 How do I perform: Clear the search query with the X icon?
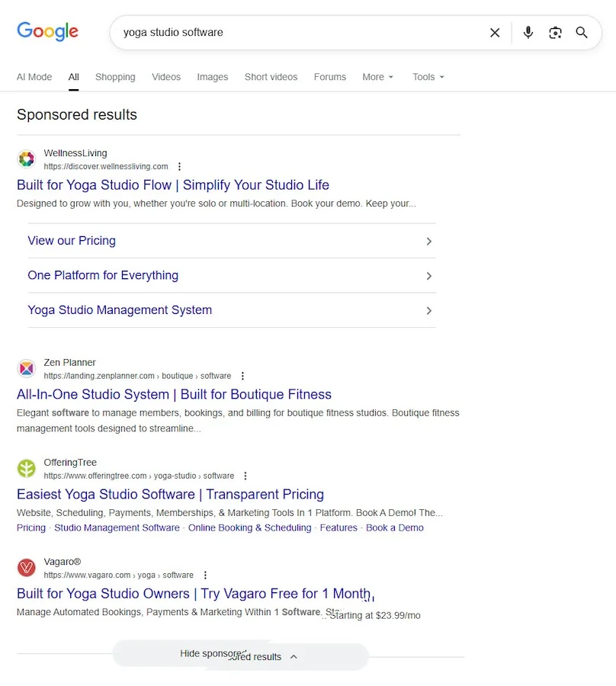tap(495, 33)
